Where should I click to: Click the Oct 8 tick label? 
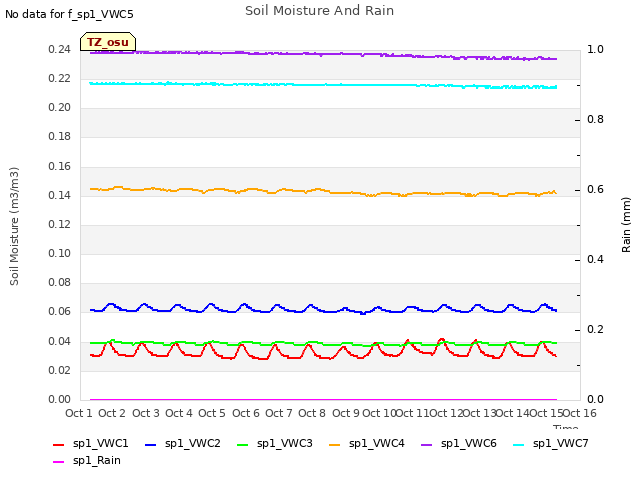pos(312,413)
